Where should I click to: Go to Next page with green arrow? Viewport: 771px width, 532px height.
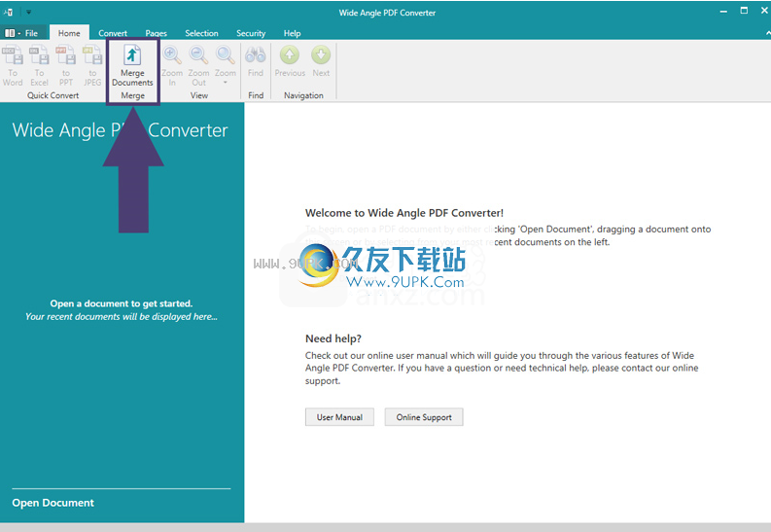click(321, 62)
